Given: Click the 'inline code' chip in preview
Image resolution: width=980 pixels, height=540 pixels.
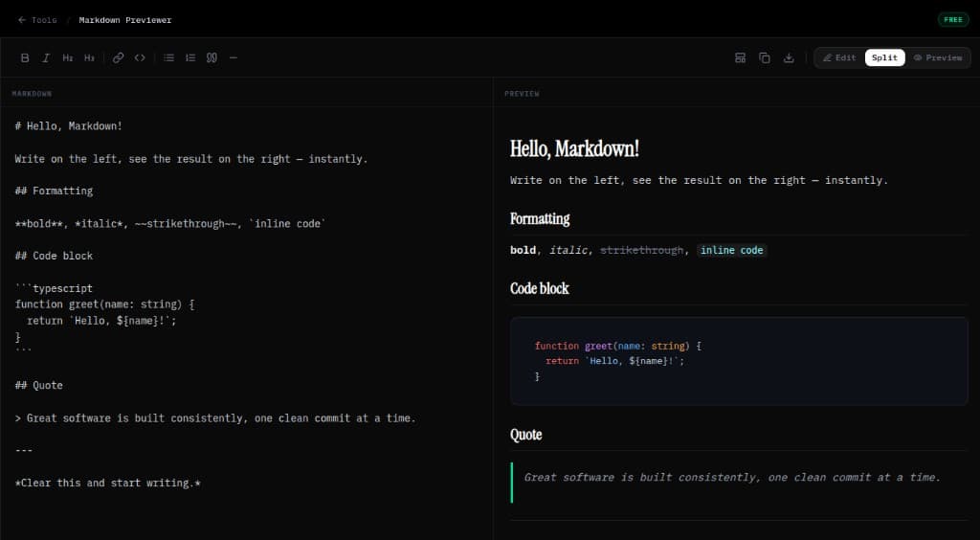Looking at the screenshot, I should click(732, 250).
